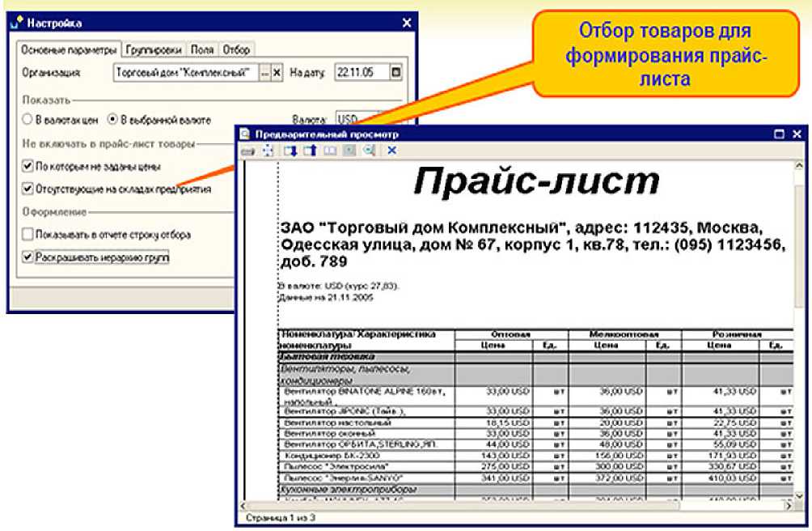This screenshot has height=531, width=812.
Task: Click the На дату input field
Action: (x=362, y=73)
